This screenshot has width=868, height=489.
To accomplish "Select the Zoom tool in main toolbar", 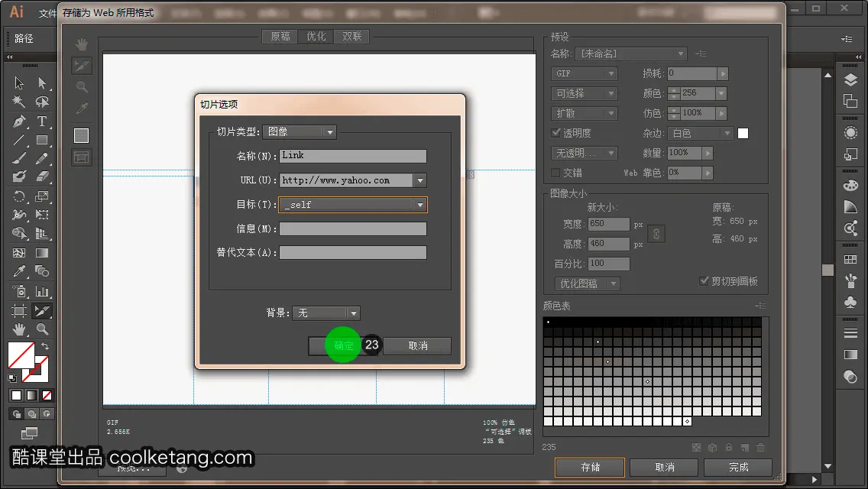I will click(x=42, y=329).
